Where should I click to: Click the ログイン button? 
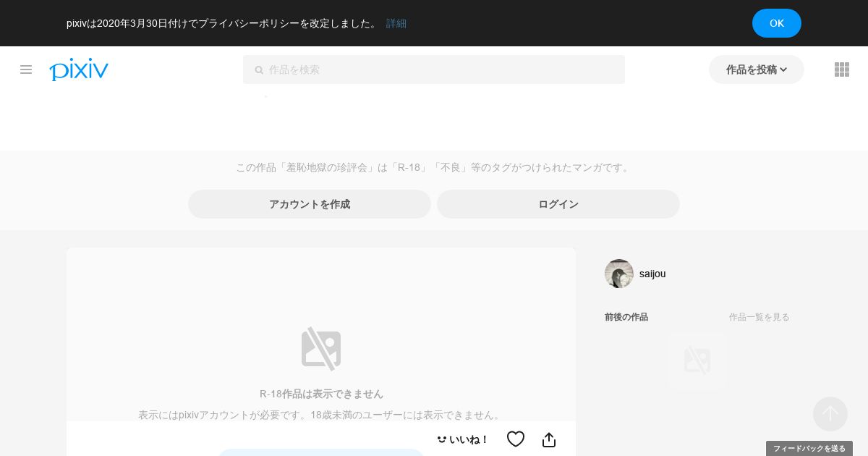click(558, 204)
